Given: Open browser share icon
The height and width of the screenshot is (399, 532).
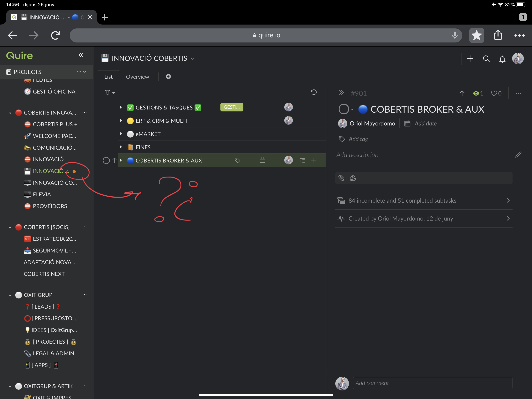Looking at the screenshot, I should (498, 35).
